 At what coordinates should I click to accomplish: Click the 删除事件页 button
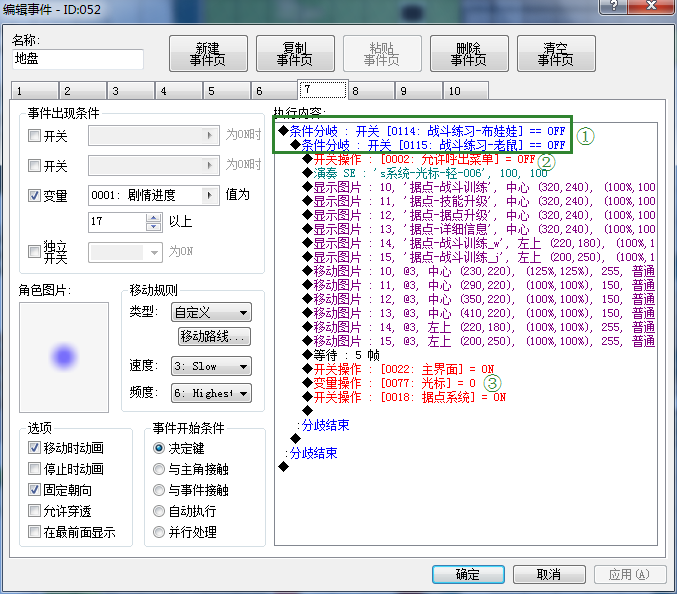469,54
